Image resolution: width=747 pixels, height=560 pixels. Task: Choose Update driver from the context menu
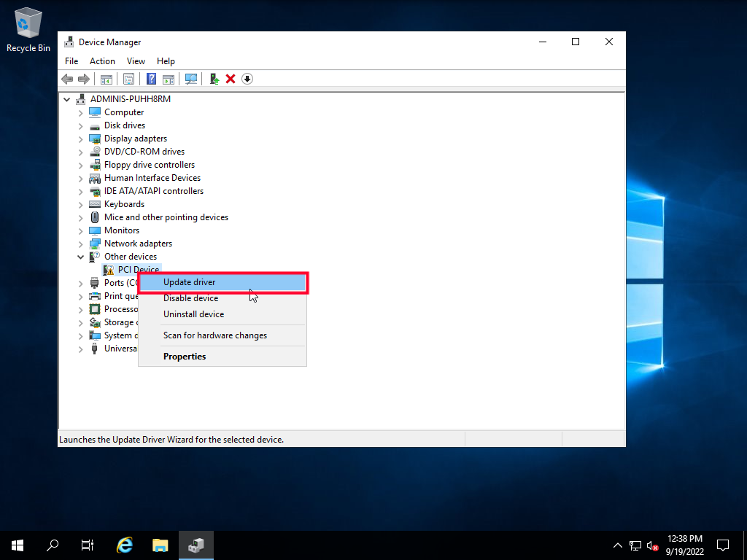189,282
